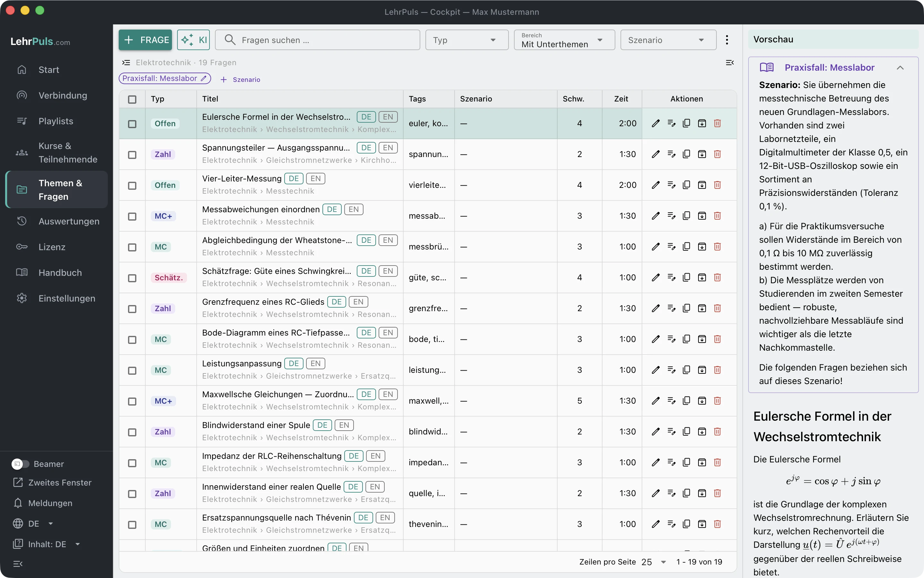Open the Inhalt: DE language dropdown
The width and height of the screenshot is (924, 578).
[x=47, y=544]
